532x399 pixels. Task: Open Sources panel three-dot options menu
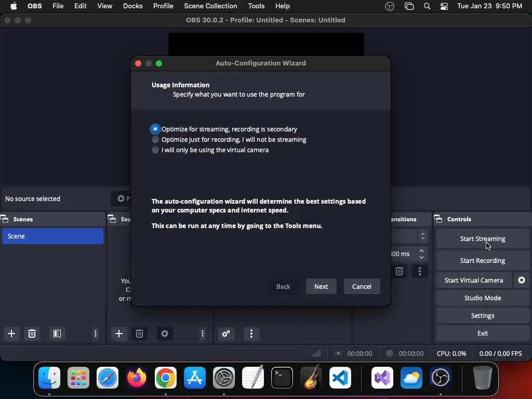tap(203, 334)
